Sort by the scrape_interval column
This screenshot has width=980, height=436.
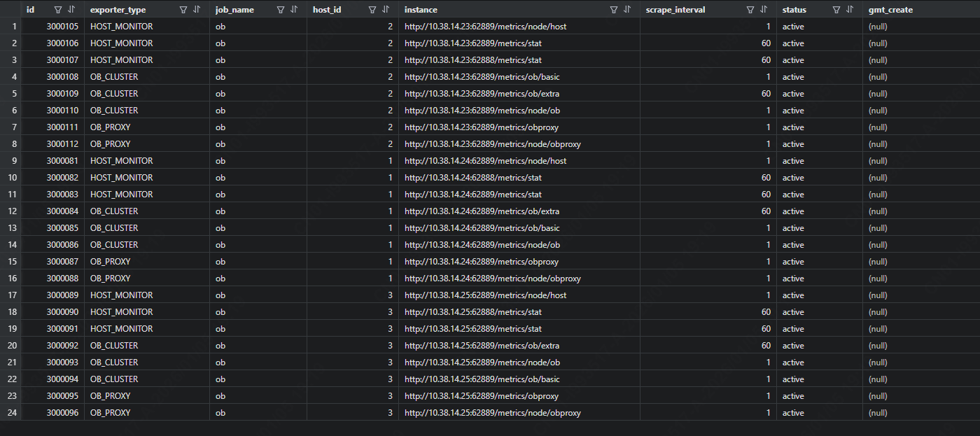(764, 10)
